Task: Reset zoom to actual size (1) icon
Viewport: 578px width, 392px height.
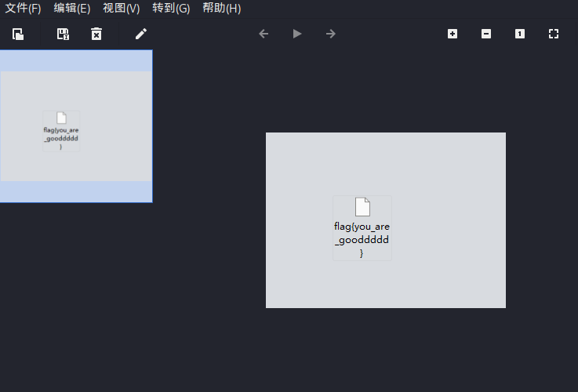Action: tap(520, 34)
